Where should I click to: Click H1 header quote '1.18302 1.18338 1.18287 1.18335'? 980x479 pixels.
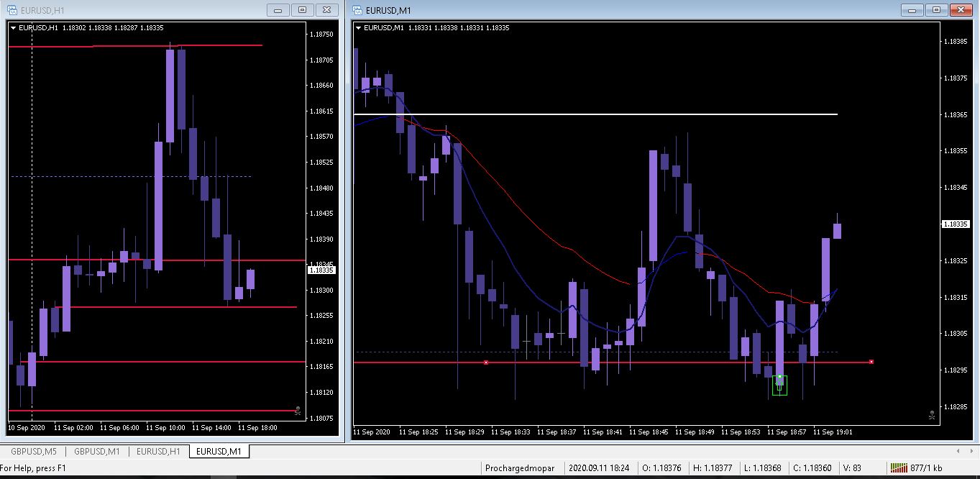pyautogui.click(x=113, y=28)
